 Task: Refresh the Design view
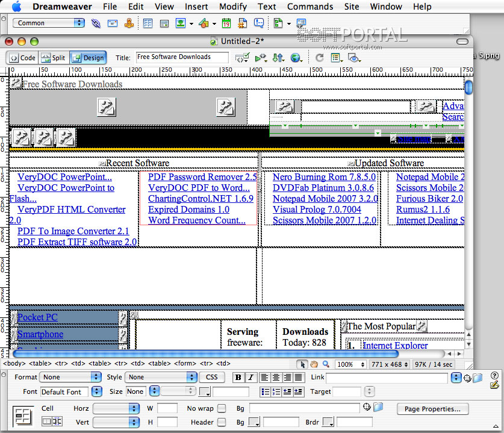coord(319,58)
